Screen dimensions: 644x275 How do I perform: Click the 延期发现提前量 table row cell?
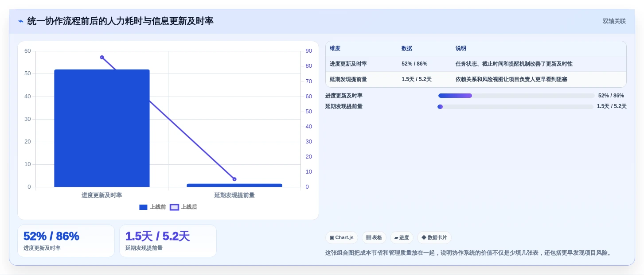tap(348, 79)
